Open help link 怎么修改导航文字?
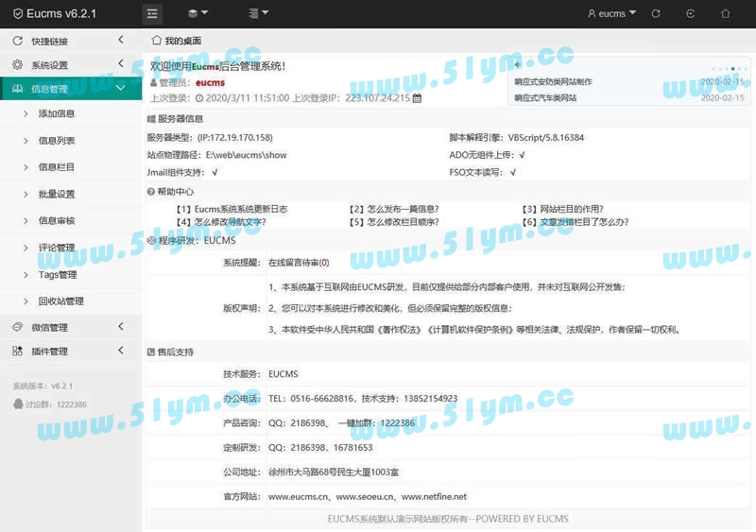This screenshot has width=756, height=532. [x=230, y=222]
